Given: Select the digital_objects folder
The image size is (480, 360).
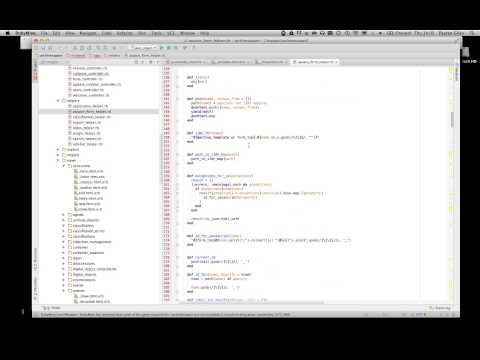Looking at the screenshot, I should coord(83,274).
